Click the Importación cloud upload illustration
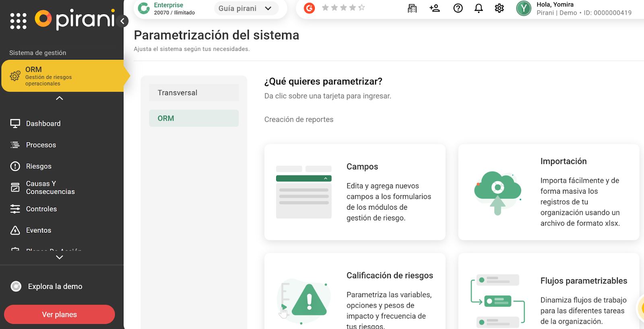The height and width of the screenshot is (329, 644). click(498, 193)
